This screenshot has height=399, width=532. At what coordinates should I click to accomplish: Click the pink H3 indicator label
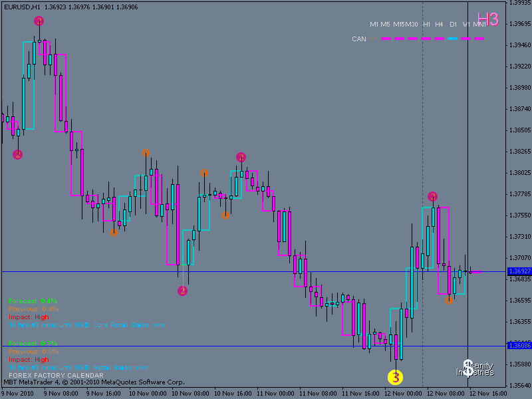(488, 19)
